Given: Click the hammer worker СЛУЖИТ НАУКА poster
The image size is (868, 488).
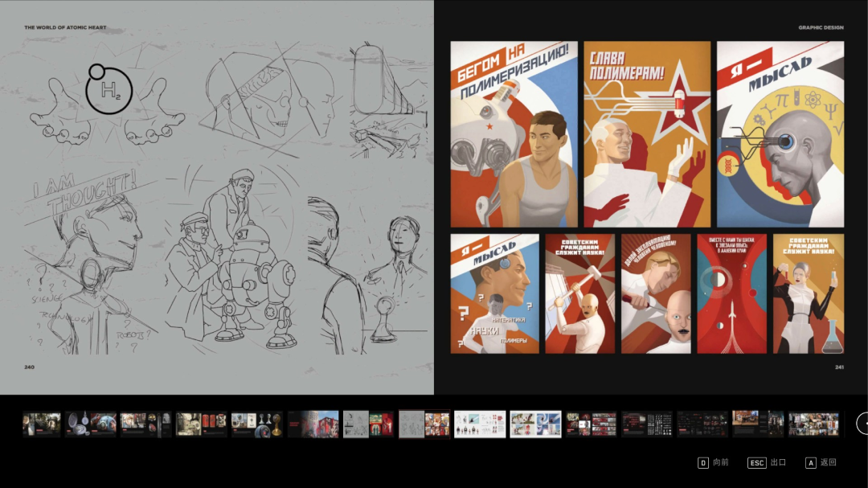Looking at the screenshot, I should pyautogui.click(x=579, y=293).
